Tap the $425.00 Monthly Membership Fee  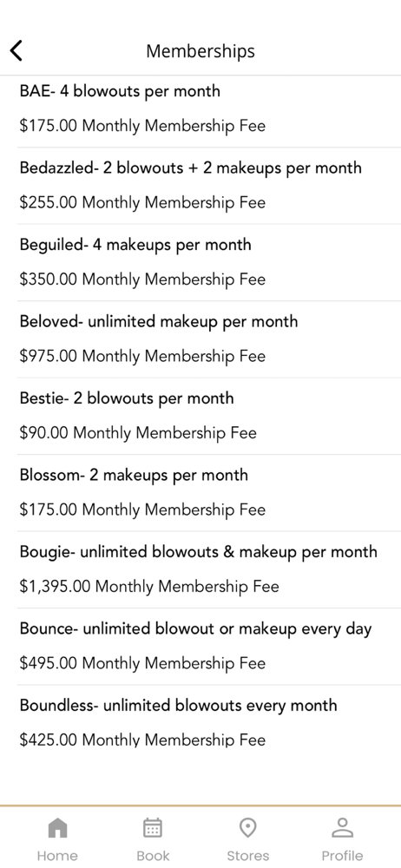142,740
